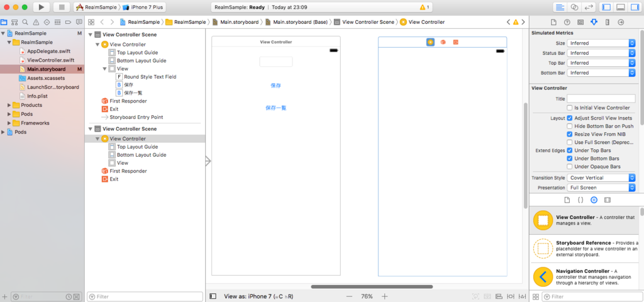644x302 pixels.
Task: Open the File Template library
Action: pyautogui.click(x=567, y=200)
